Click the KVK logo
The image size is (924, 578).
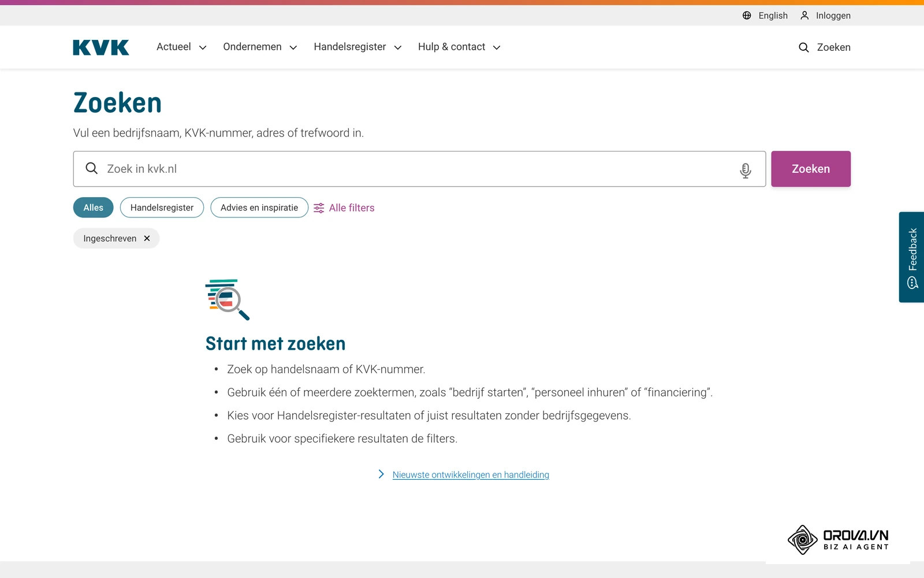(101, 47)
